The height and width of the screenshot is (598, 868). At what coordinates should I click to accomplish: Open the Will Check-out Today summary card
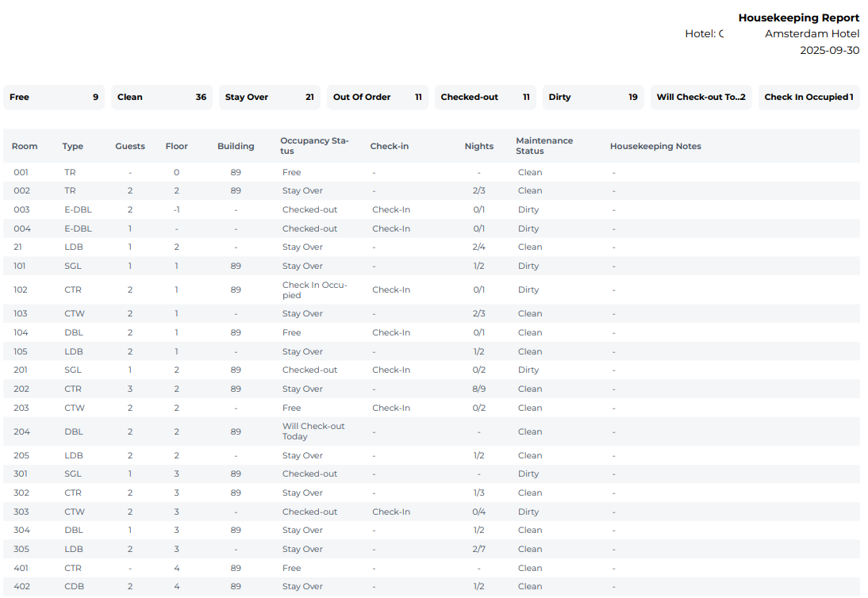click(701, 97)
